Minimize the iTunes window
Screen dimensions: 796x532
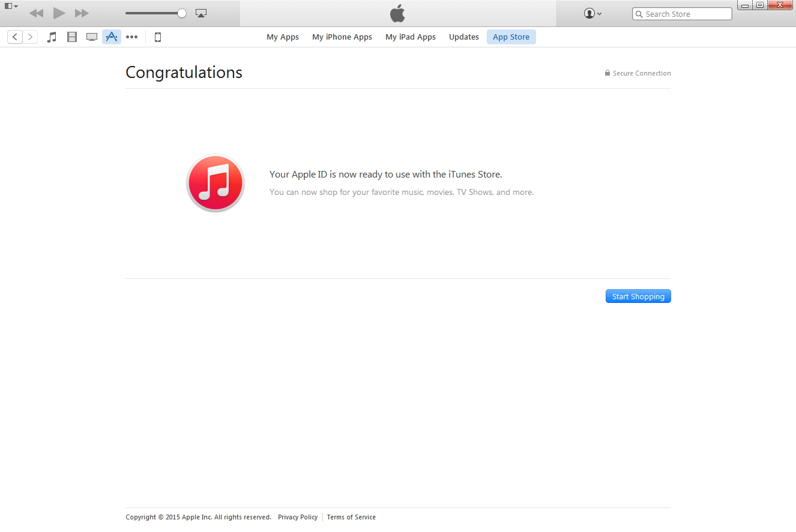click(x=744, y=5)
